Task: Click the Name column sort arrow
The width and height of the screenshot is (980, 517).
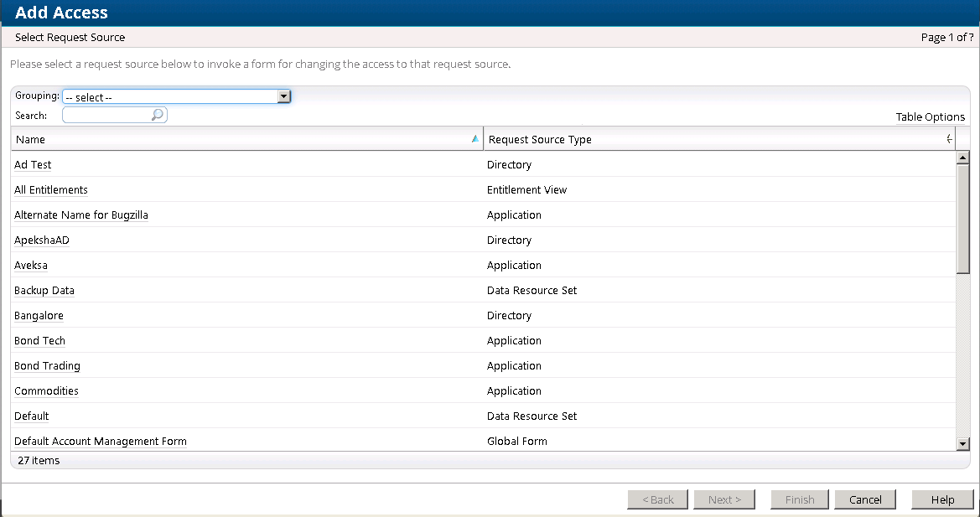Action: (x=475, y=139)
